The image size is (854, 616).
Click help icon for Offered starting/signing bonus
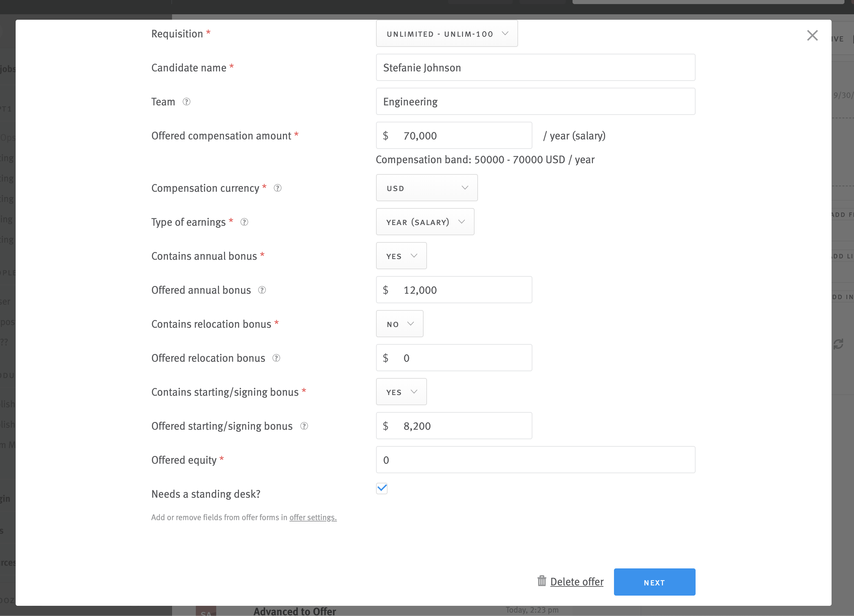click(304, 426)
